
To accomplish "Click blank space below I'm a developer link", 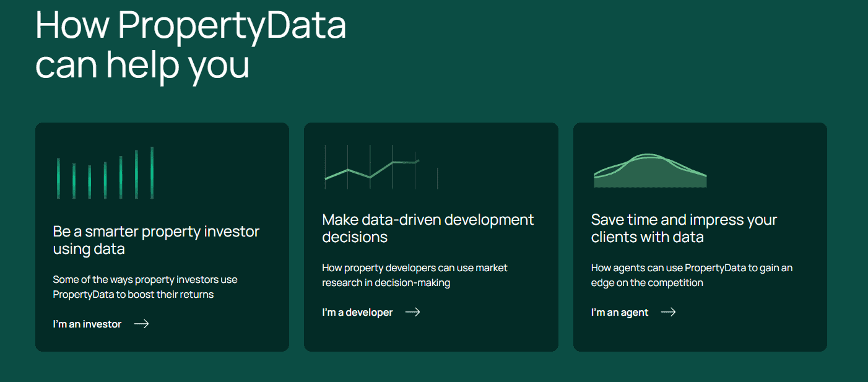I will click(431, 336).
